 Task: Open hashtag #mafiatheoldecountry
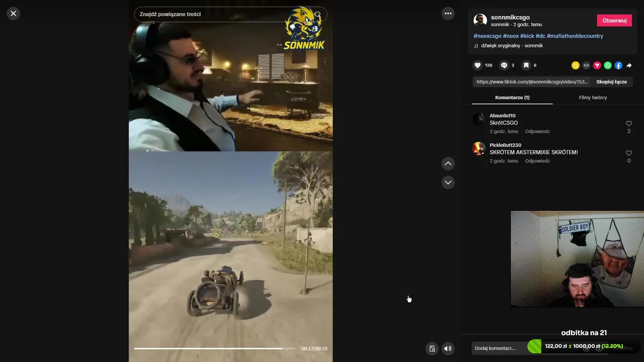[575, 36]
